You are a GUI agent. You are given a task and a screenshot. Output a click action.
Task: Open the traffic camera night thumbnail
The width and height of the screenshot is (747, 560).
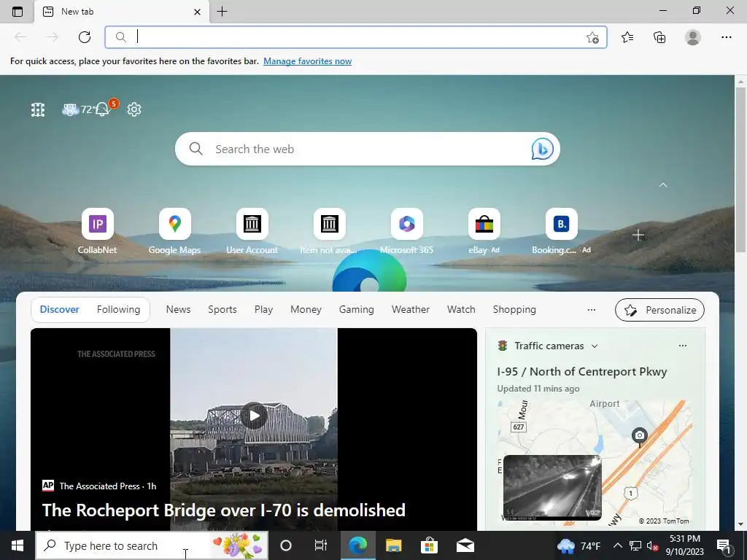pos(552,488)
